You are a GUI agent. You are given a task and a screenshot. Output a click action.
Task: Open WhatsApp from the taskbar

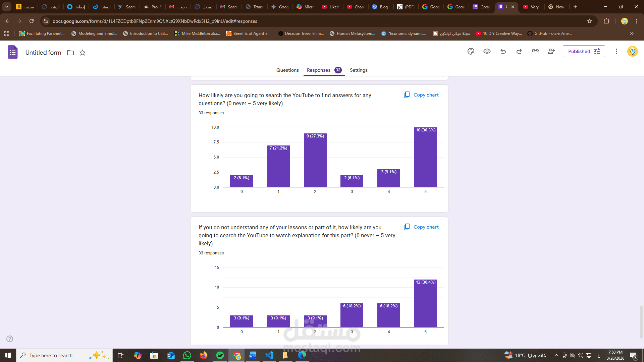187,355
